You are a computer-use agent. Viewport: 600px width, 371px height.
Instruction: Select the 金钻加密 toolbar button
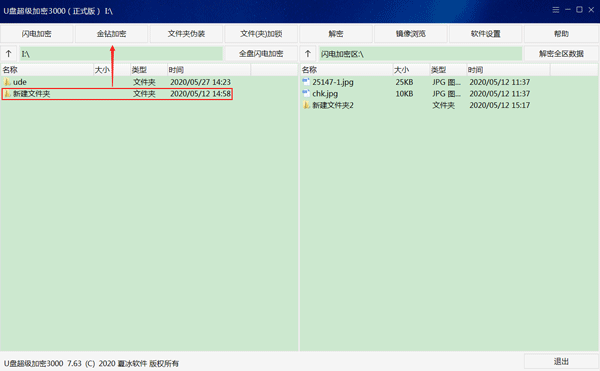click(111, 34)
